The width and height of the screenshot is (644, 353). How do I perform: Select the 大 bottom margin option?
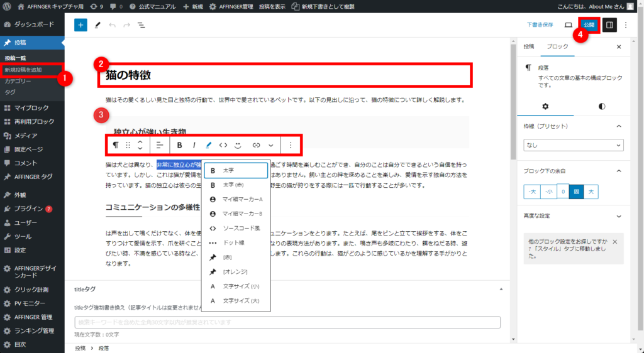591,192
